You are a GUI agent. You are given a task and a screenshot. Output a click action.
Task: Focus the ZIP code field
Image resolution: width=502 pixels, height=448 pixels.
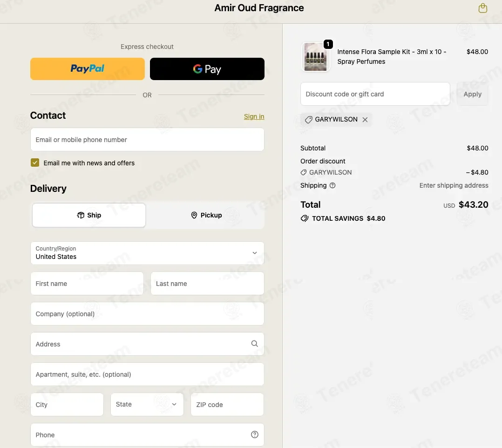pyautogui.click(x=227, y=404)
